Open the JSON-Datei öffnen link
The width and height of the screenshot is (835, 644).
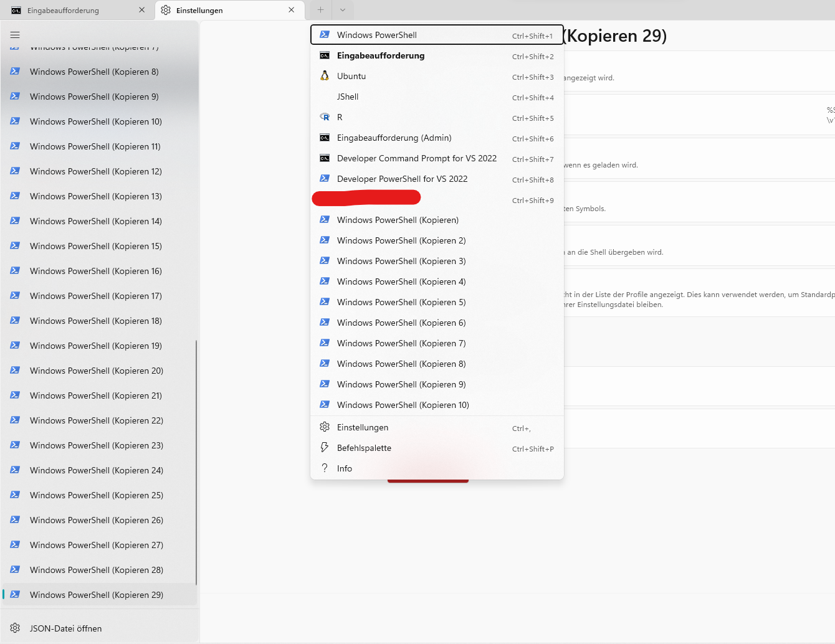coord(100,628)
